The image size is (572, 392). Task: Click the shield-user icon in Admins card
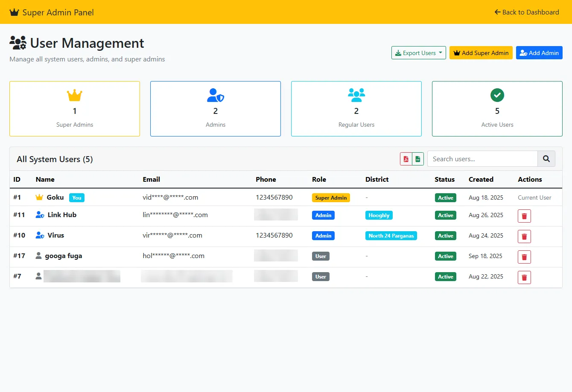(x=216, y=95)
